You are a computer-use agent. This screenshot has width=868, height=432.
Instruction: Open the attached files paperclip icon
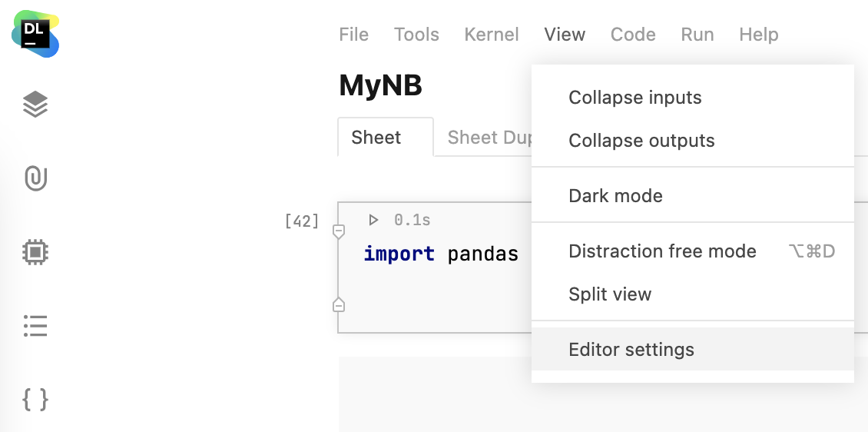click(x=35, y=178)
